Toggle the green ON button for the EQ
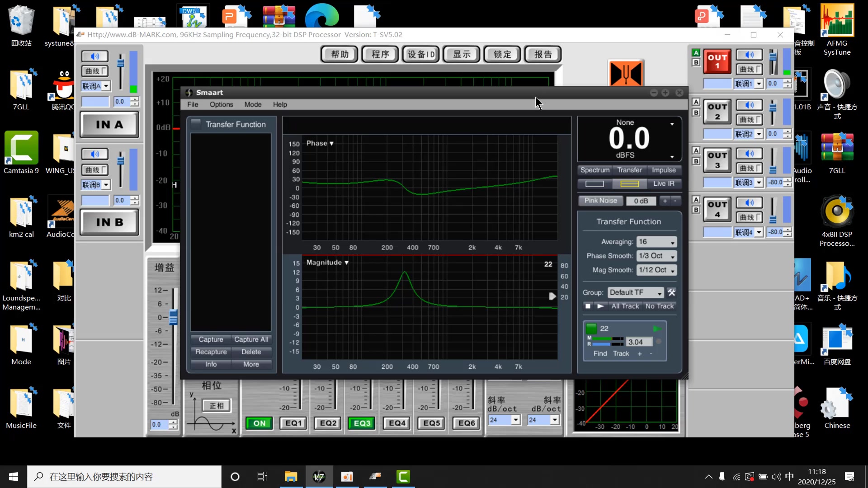The image size is (868, 488). (x=259, y=423)
